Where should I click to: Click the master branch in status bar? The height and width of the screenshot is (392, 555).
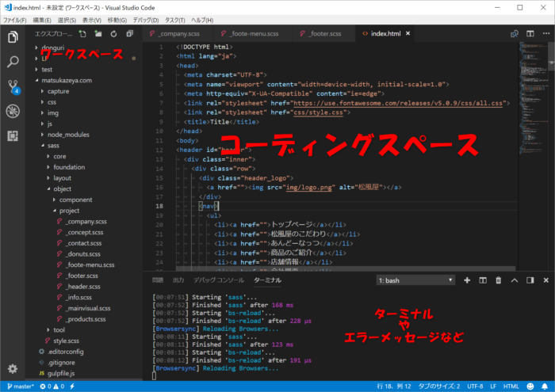coord(20,386)
